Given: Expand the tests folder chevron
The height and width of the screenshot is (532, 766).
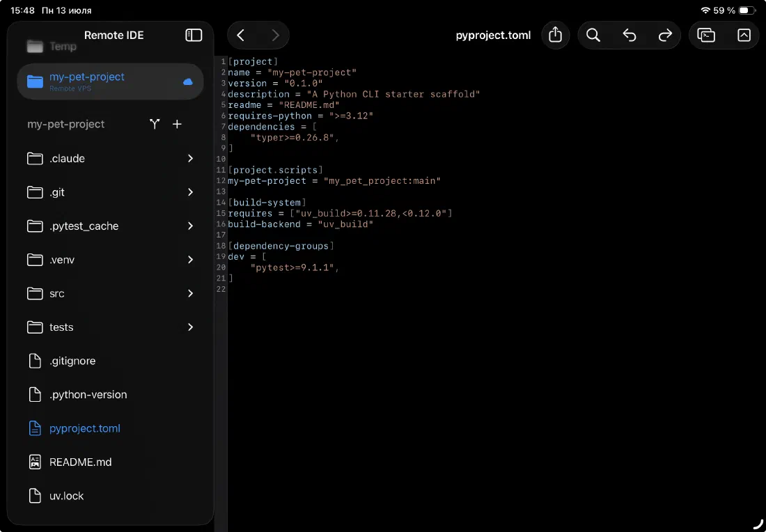Looking at the screenshot, I should pos(191,327).
